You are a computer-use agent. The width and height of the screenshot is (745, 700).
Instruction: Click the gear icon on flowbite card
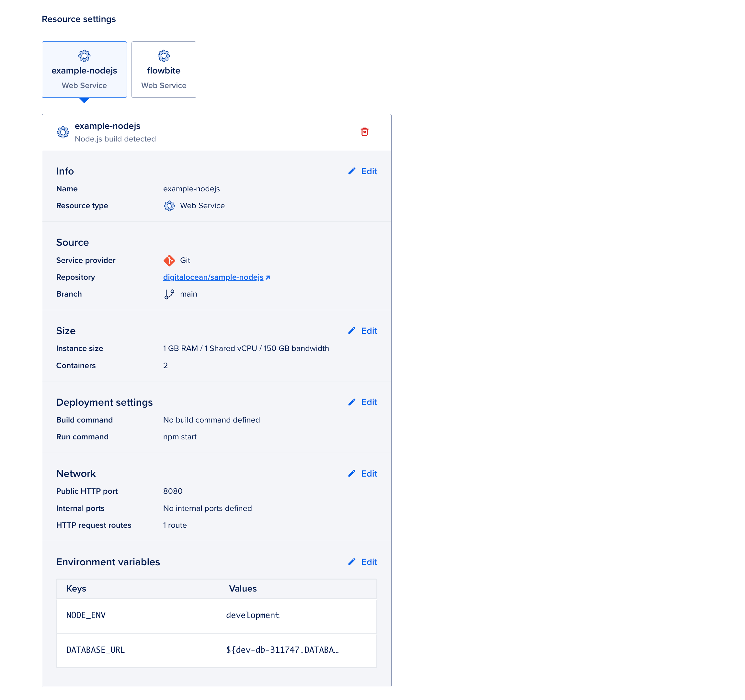click(164, 55)
